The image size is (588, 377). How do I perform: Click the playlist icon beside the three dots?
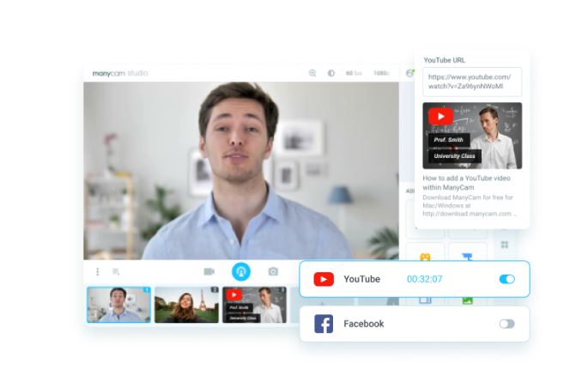[x=116, y=271]
